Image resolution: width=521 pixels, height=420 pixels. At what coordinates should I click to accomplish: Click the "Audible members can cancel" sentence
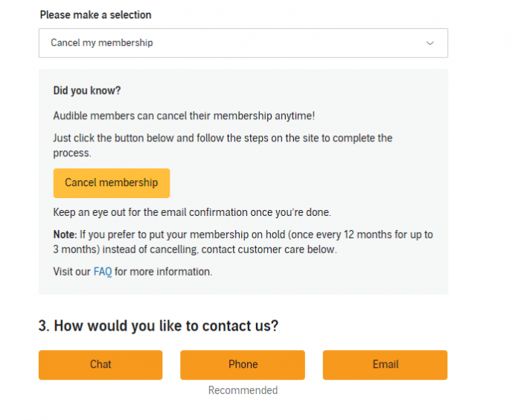point(184,116)
